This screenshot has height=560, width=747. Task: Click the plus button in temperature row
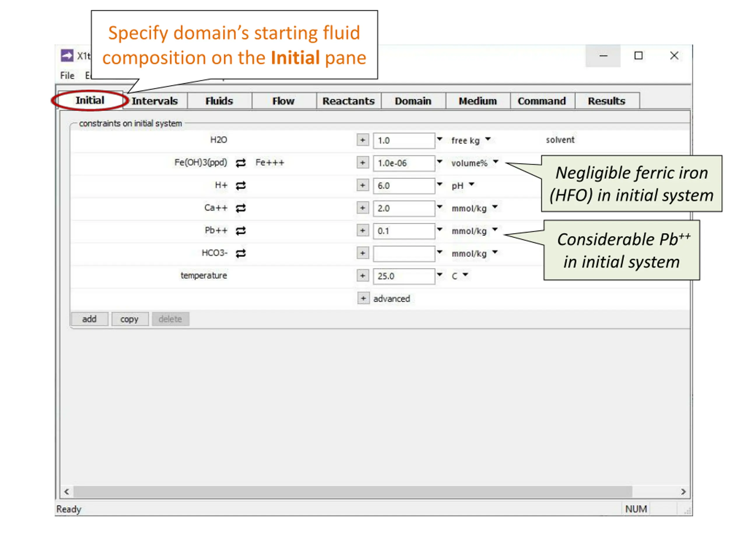pos(363,276)
